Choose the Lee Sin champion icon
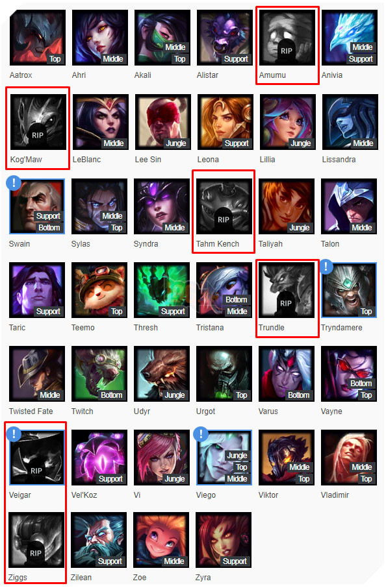 162,122
